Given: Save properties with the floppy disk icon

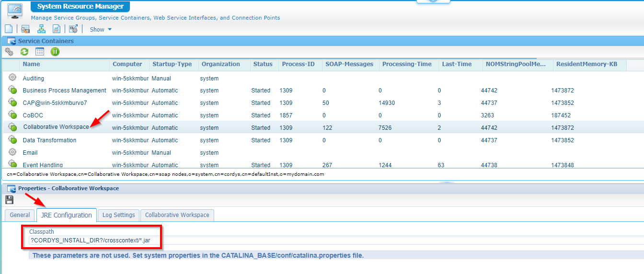Looking at the screenshot, I should tap(9, 200).
